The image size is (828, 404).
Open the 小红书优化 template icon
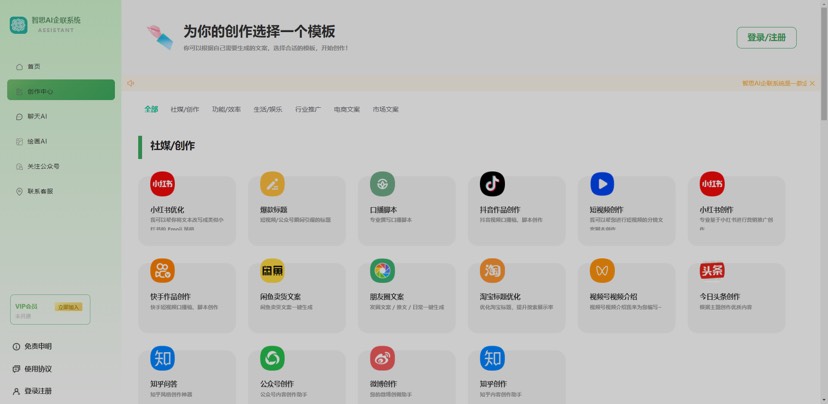(163, 184)
